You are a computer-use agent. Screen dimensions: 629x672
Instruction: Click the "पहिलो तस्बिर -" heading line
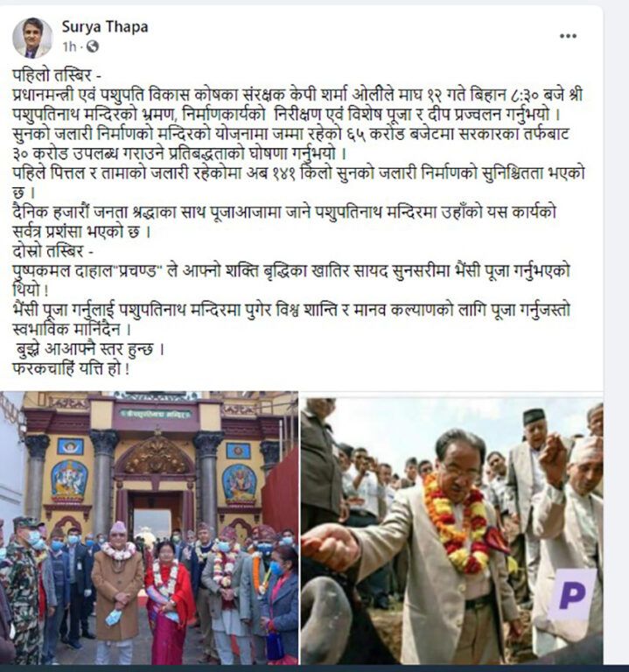[57, 75]
